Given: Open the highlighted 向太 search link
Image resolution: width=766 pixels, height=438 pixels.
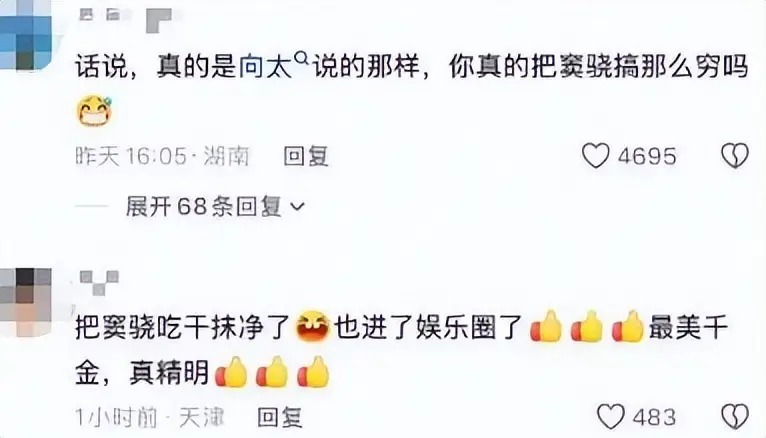Looking at the screenshot, I should [x=266, y=66].
